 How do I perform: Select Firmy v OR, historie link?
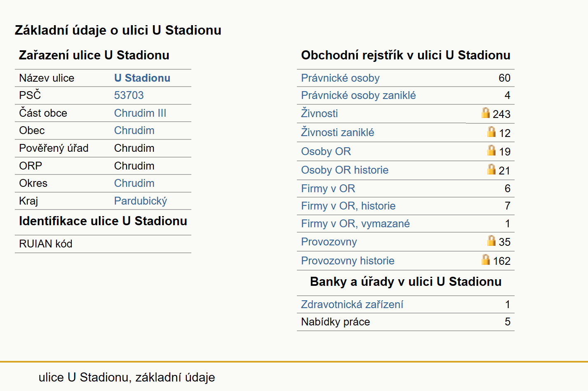point(348,206)
